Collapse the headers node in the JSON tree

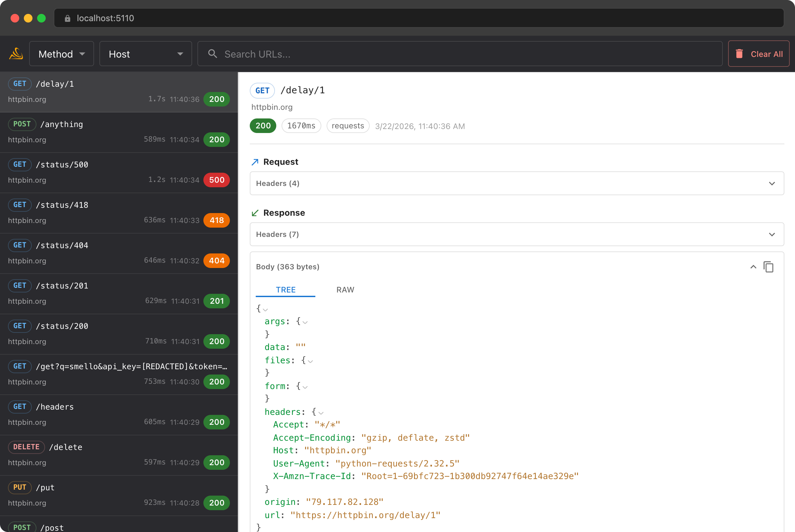(x=321, y=413)
